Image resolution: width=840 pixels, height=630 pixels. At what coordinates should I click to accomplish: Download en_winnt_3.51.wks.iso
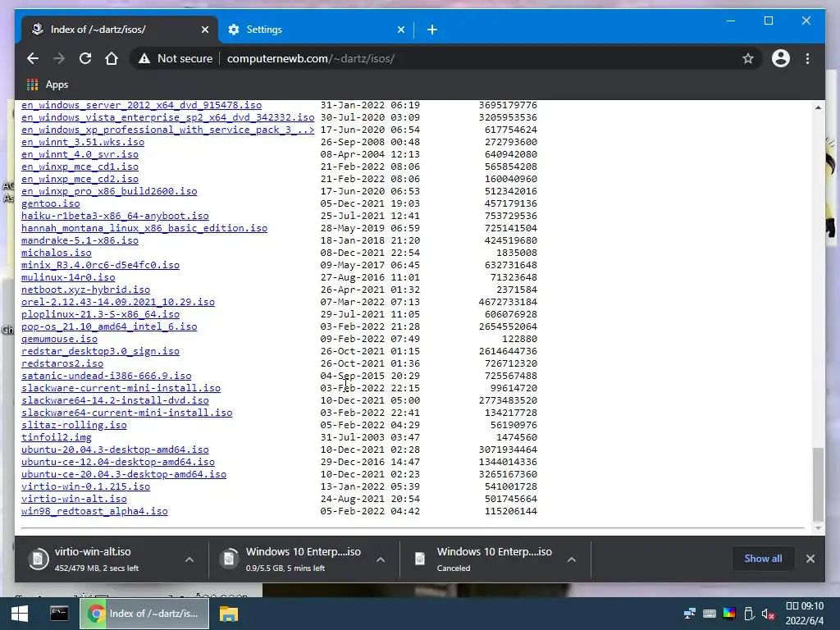(x=83, y=142)
